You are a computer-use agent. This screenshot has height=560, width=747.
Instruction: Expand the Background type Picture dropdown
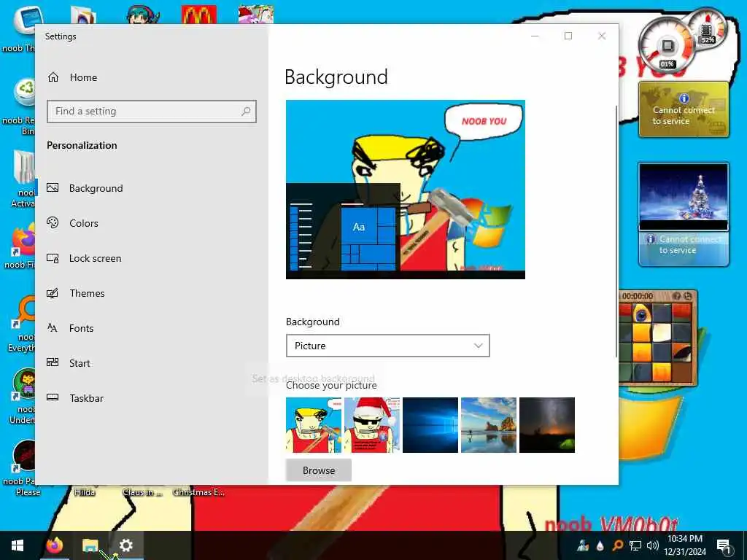coord(388,346)
